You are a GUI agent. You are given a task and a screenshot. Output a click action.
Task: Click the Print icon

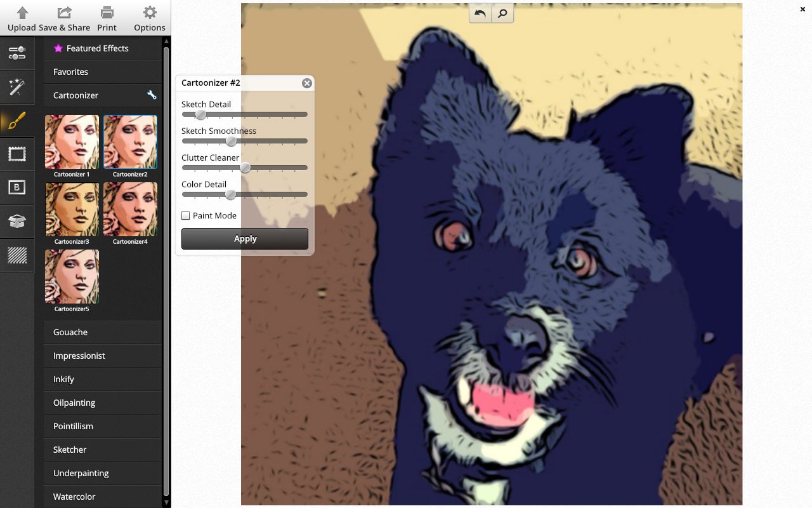point(107,13)
